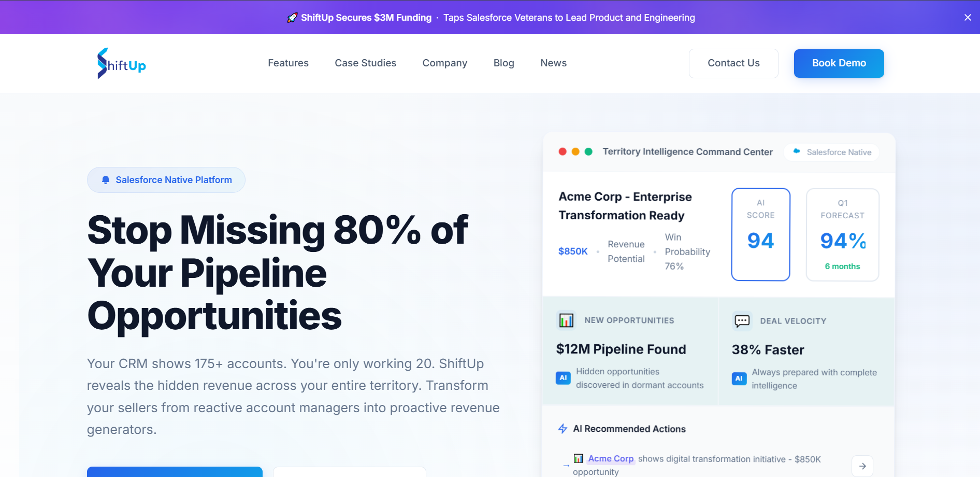This screenshot has width=980, height=477.
Task: Select the AI Score 94 card
Action: click(760, 234)
